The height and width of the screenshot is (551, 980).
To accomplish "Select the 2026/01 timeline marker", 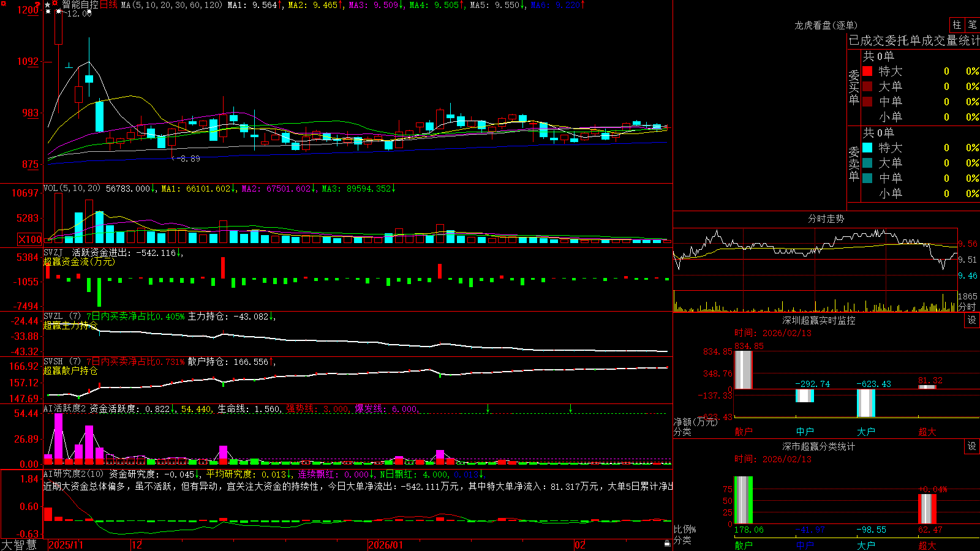I will (385, 545).
